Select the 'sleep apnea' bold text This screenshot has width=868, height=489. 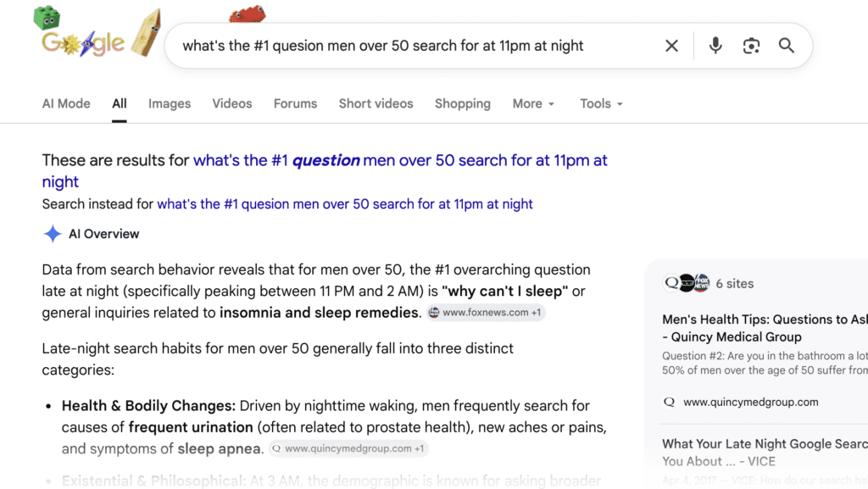pos(220,448)
